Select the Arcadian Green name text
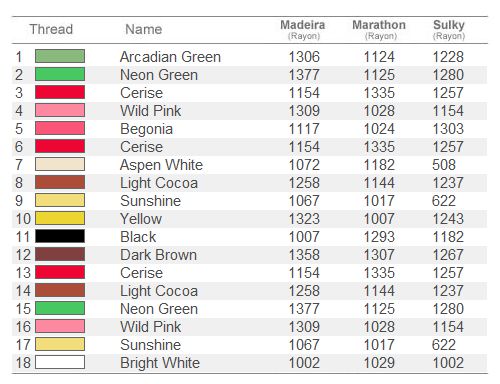500x384 pixels. [170, 57]
